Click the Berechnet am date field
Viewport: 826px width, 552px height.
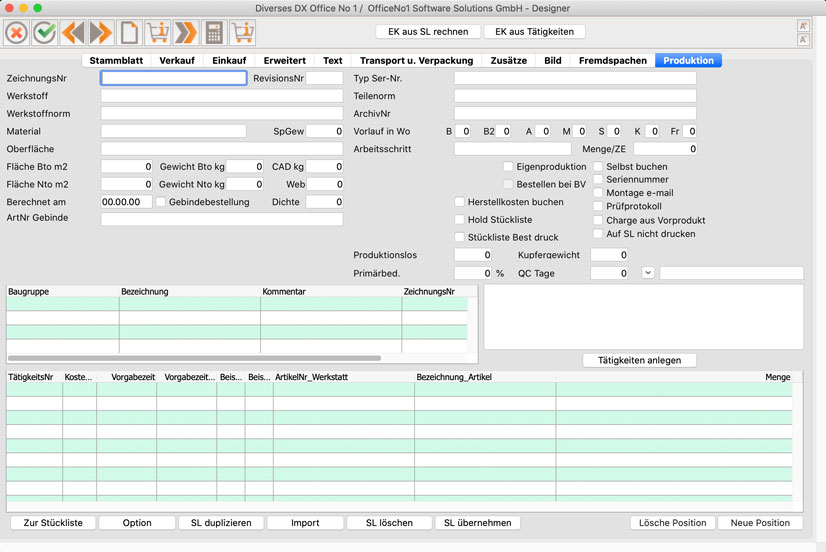[126, 202]
